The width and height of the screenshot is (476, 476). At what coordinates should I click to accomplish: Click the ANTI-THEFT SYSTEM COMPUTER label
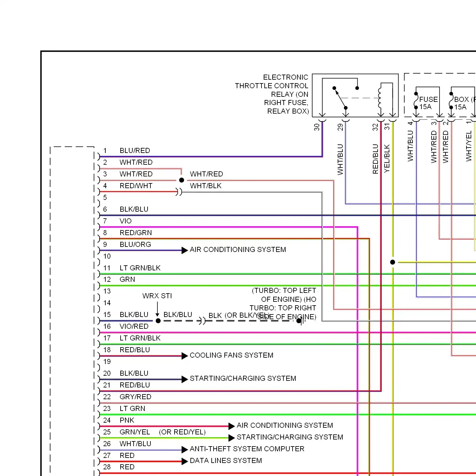(247, 449)
